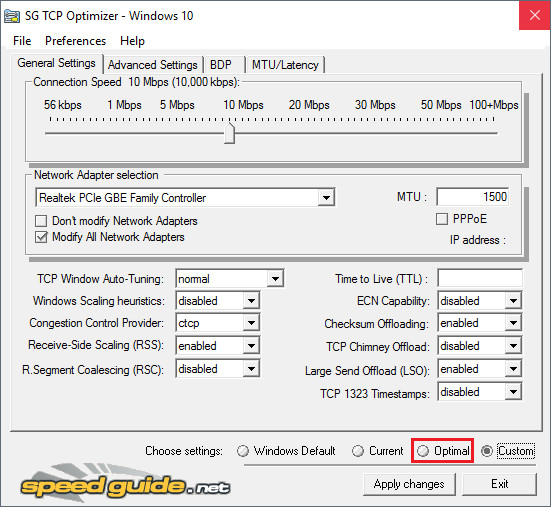The image size is (551, 507).
Task: Open the TCP 1323 Timestamps dropdown
Action: (x=513, y=392)
